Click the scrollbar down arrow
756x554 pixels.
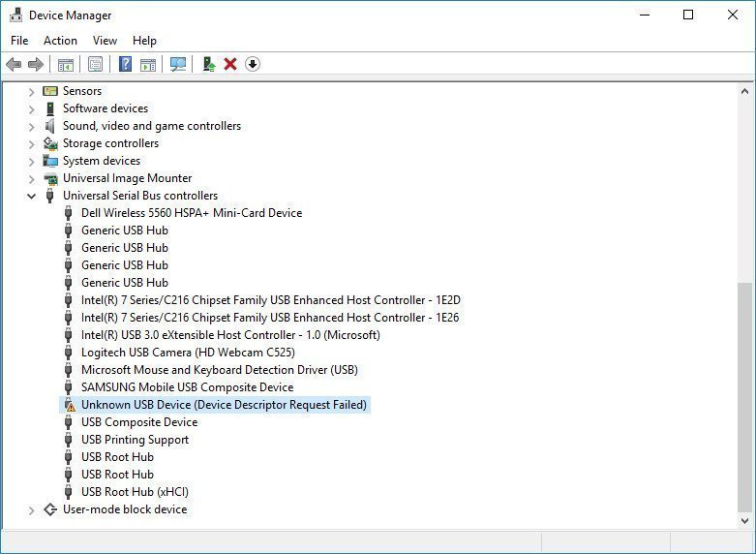click(x=744, y=521)
